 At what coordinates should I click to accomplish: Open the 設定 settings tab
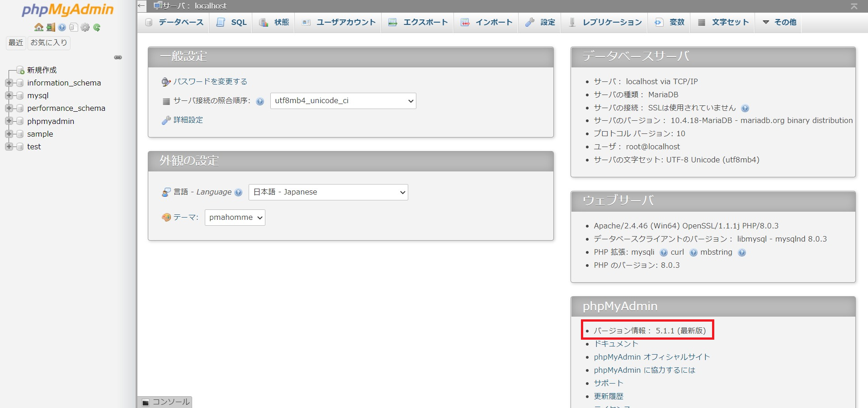[x=540, y=22]
